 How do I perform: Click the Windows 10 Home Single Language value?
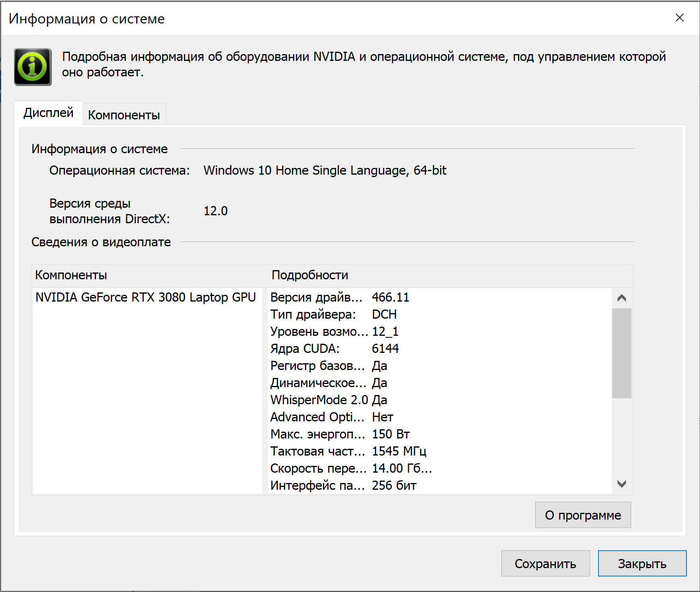click(x=325, y=170)
